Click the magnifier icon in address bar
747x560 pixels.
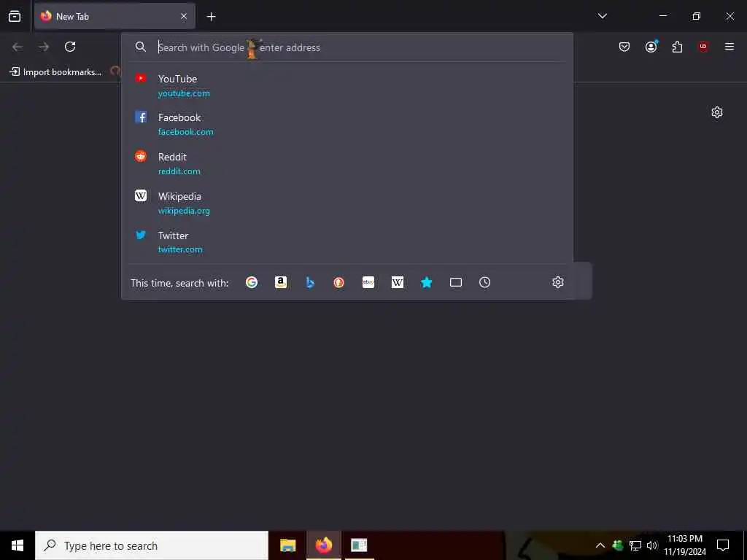coord(141,47)
